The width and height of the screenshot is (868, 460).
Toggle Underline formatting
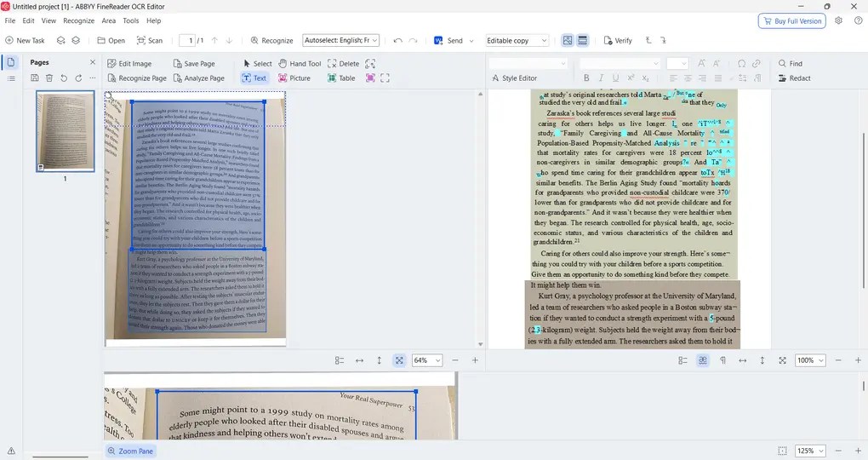coord(615,78)
